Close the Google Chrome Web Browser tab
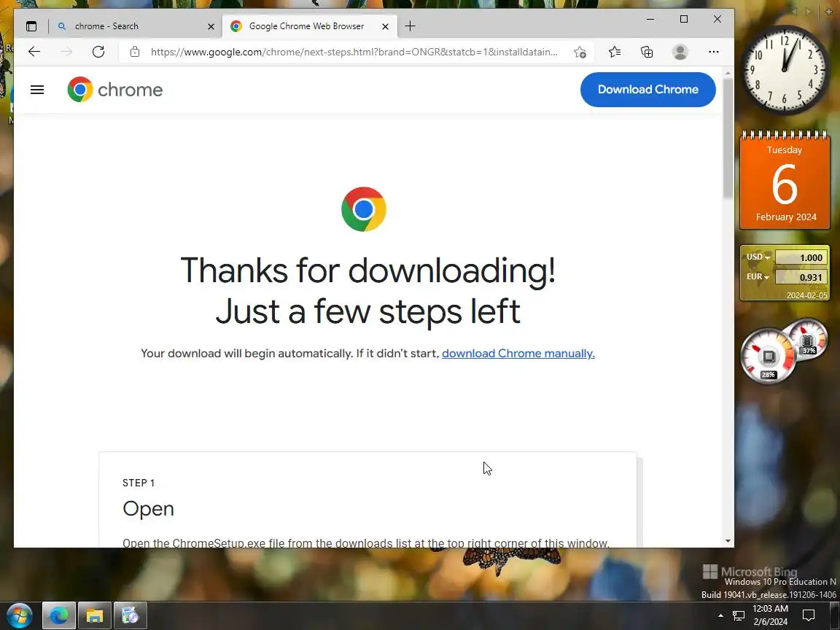The width and height of the screenshot is (840, 630). 385,26
